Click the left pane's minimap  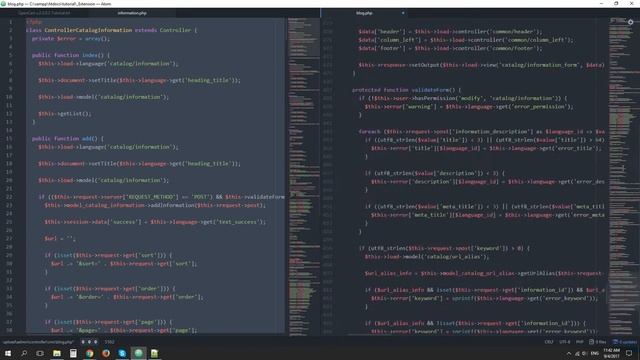coord(304,176)
